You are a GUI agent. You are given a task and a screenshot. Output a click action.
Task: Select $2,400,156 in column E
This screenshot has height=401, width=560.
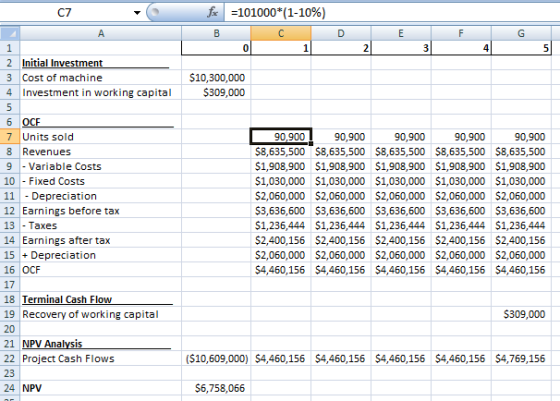tap(401, 240)
